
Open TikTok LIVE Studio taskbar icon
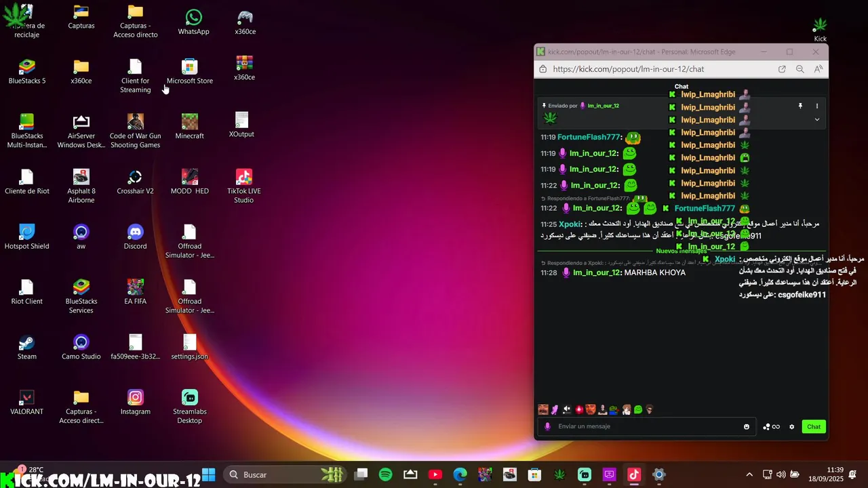[x=634, y=474]
